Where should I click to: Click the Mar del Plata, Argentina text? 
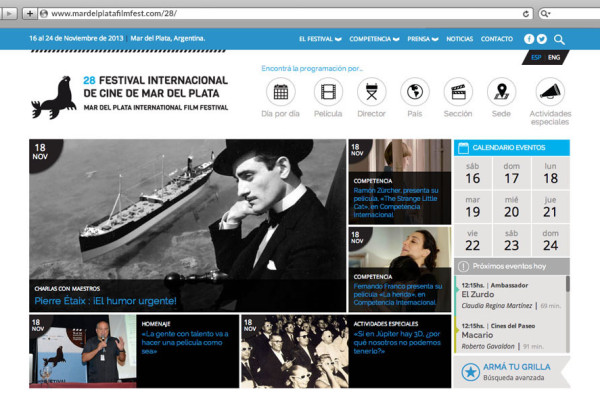click(x=168, y=38)
